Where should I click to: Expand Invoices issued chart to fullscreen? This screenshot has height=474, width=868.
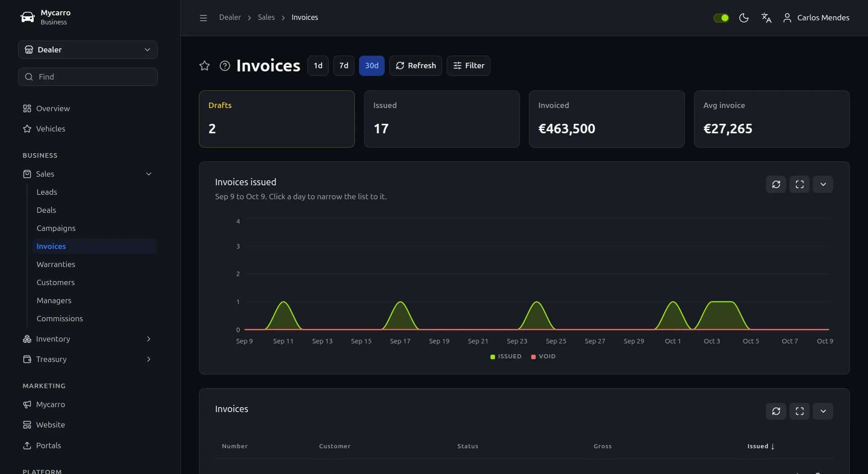pos(799,184)
